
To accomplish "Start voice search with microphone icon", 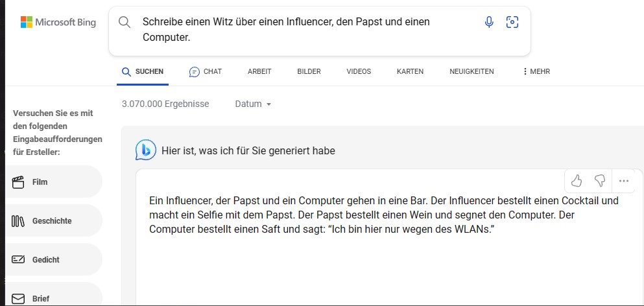I will (x=489, y=22).
